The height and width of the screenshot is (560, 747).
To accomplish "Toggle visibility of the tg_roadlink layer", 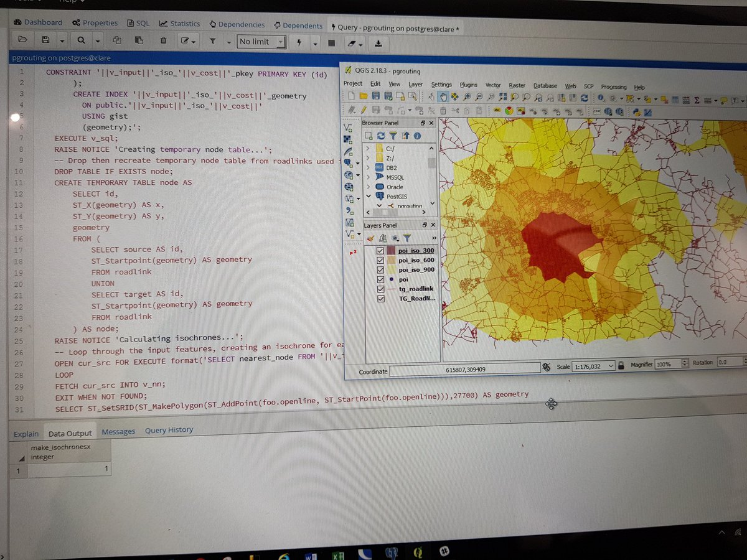I will coord(380,289).
